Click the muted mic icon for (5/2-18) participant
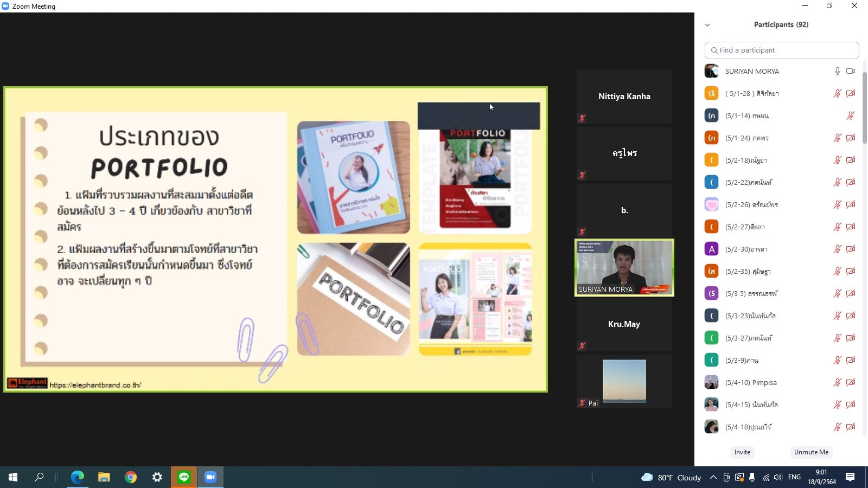868x488 pixels. click(838, 160)
